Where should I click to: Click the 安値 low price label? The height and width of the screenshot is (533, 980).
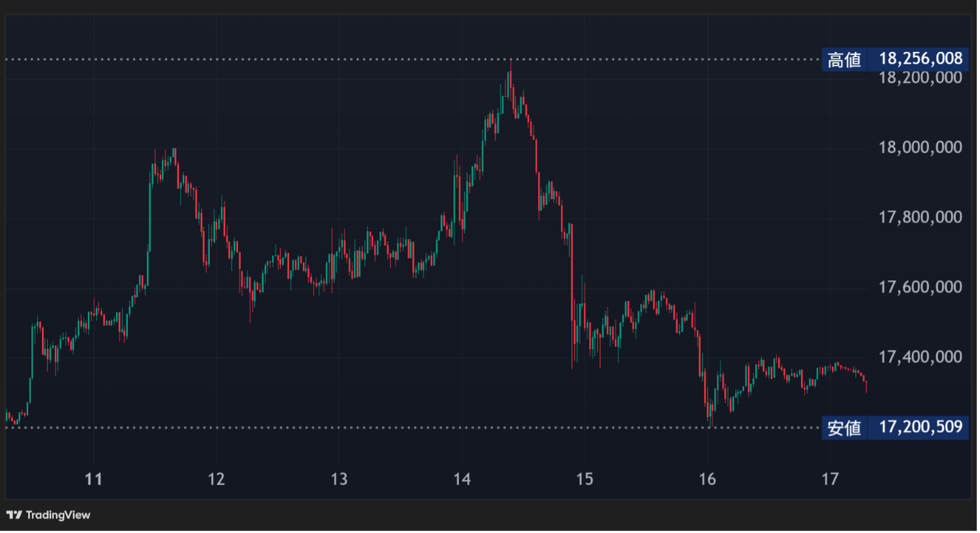tap(844, 429)
